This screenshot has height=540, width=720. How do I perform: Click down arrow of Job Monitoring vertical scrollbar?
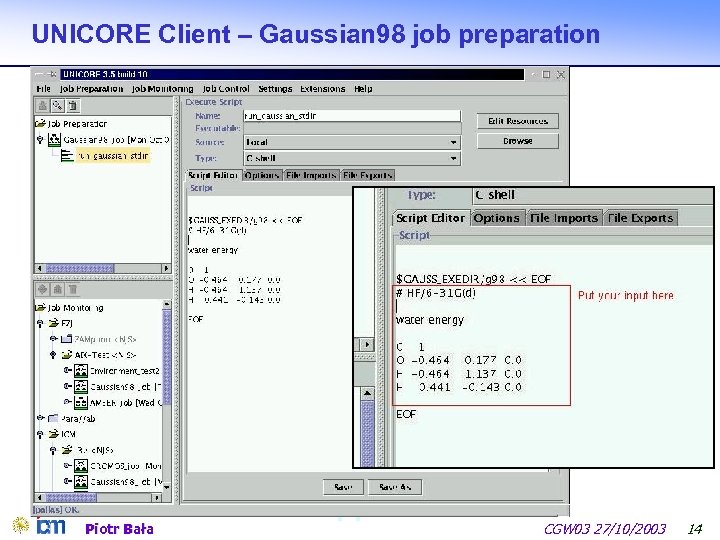[x=167, y=487]
